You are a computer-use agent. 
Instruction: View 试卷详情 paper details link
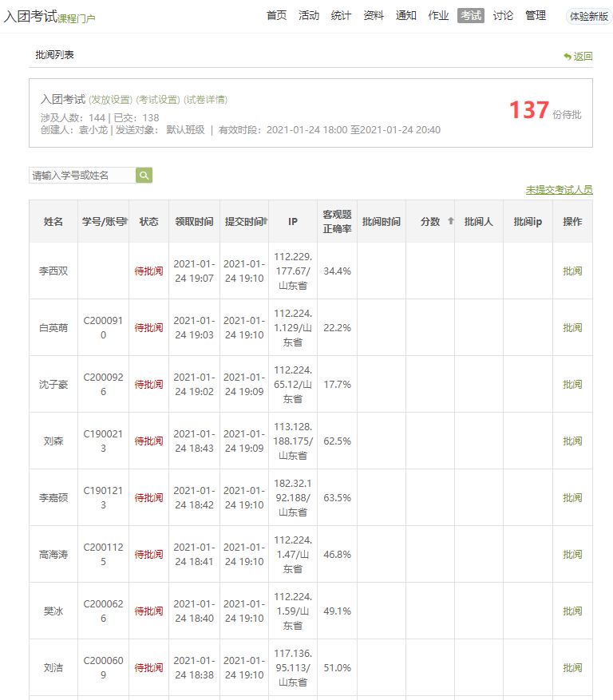click(205, 100)
